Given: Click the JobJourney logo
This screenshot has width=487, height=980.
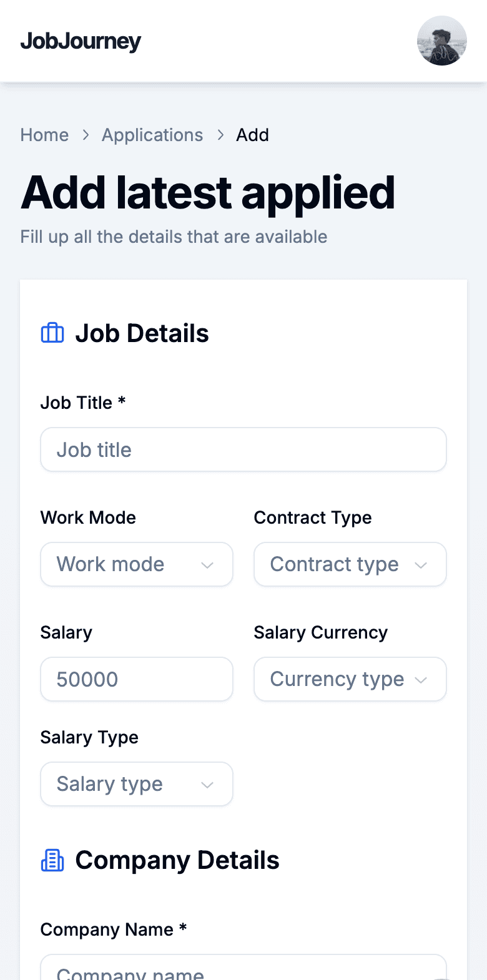Looking at the screenshot, I should (x=81, y=41).
